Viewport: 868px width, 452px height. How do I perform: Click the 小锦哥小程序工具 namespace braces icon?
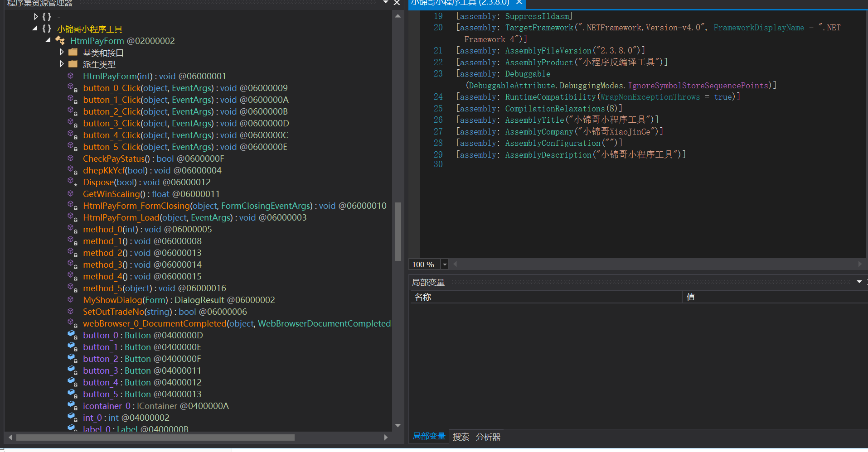pos(47,29)
